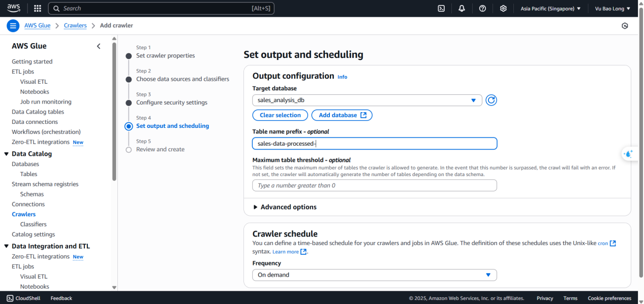
Task: Open Catalog settings in sidebar
Action: (34, 234)
